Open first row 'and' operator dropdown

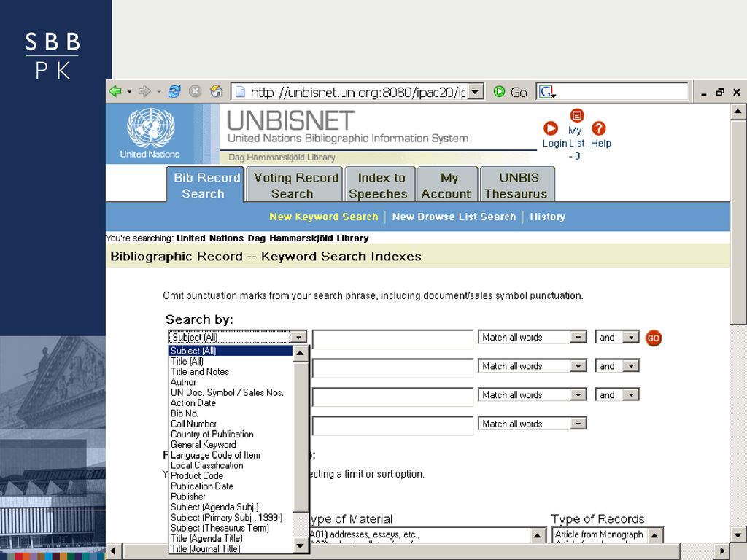[631, 337]
